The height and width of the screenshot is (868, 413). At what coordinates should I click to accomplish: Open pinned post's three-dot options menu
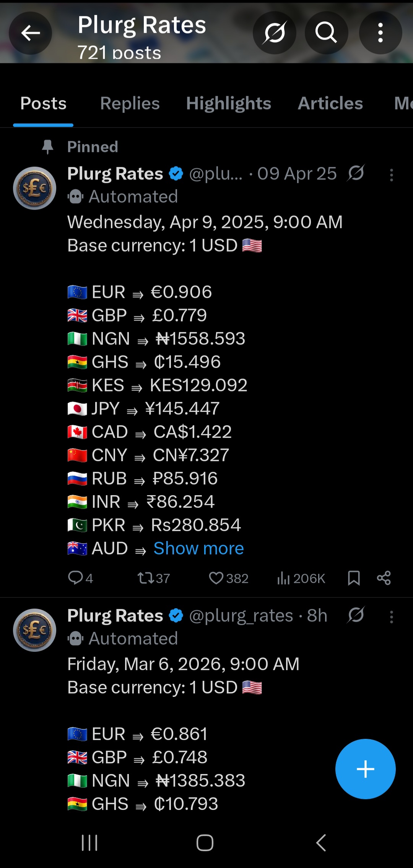391,175
